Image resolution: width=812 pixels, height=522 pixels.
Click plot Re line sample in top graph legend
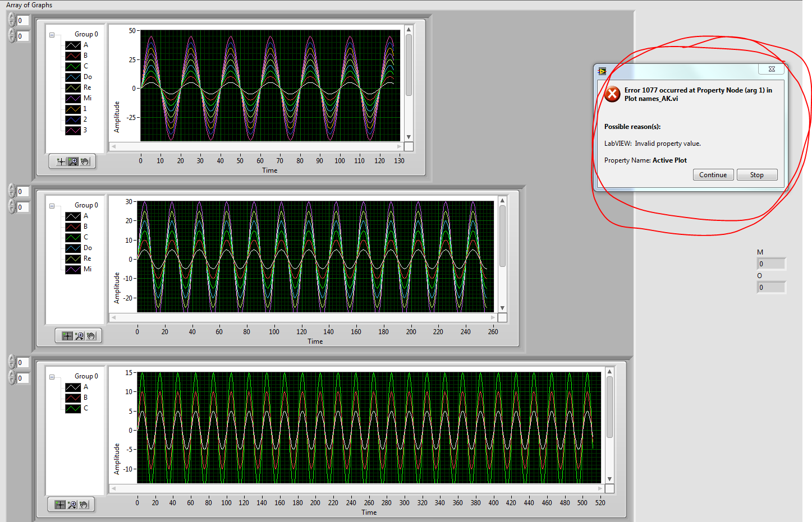[x=73, y=87]
